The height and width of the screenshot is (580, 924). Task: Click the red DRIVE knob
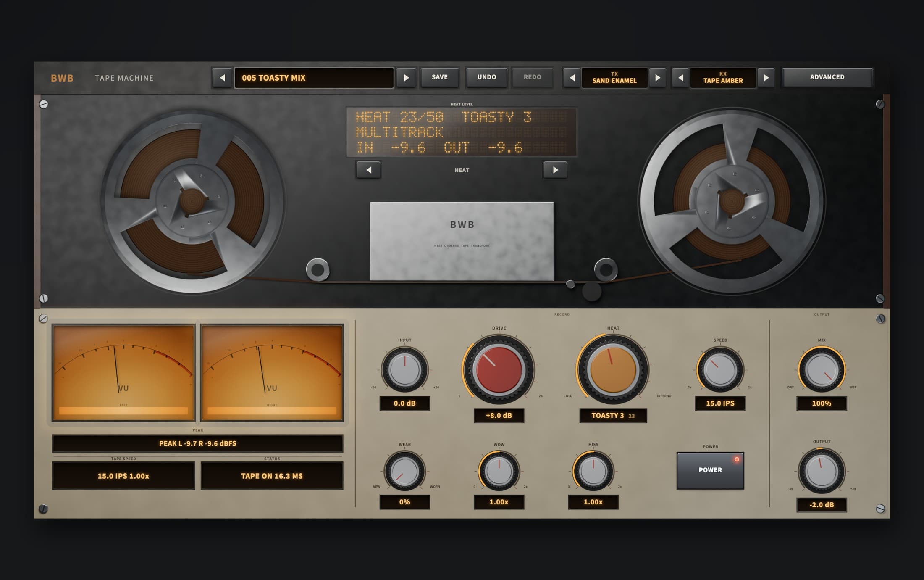tap(499, 370)
